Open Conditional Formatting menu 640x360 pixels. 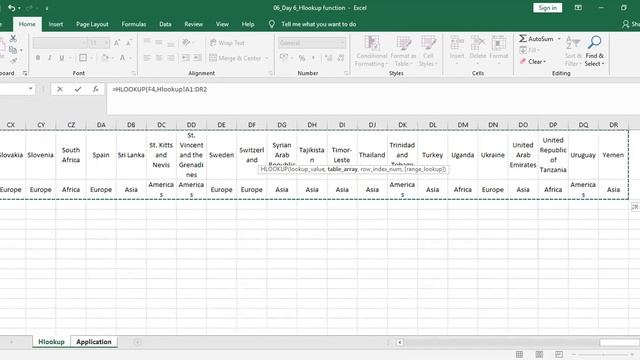tap(371, 51)
